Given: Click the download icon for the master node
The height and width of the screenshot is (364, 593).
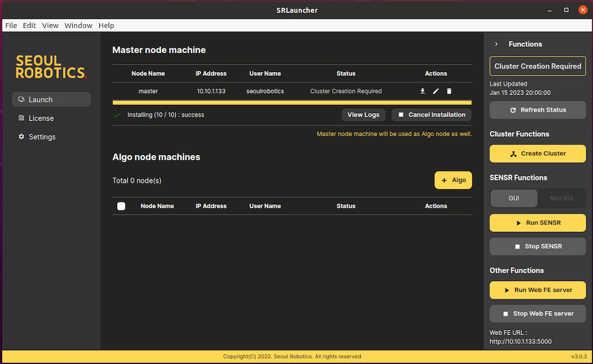Looking at the screenshot, I should tap(423, 91).
